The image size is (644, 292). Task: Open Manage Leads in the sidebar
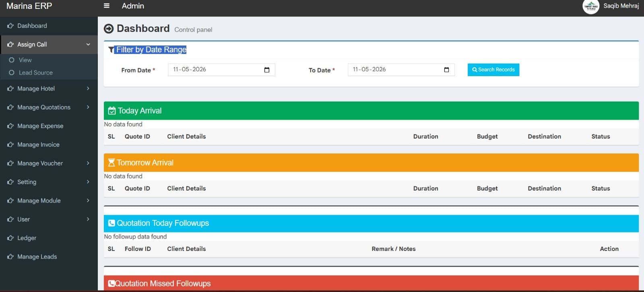[49, 257]
